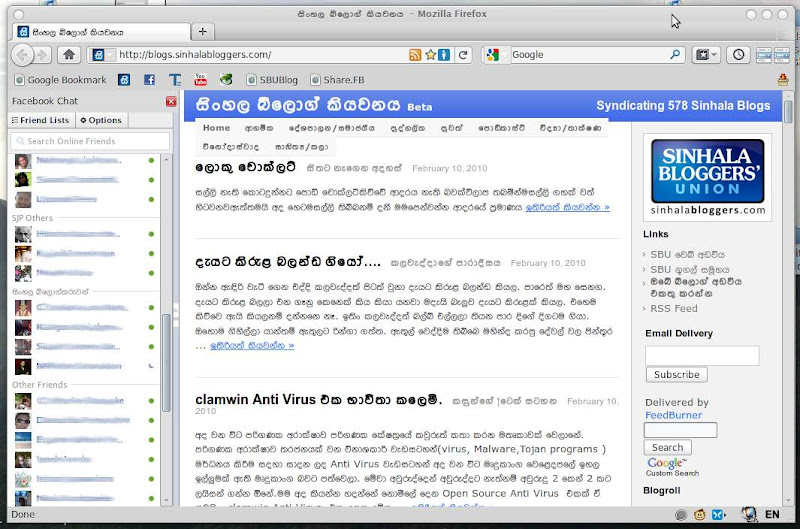Screen dimensions: 800x529
Task: Open the Home page button
Action: [69, 55]
